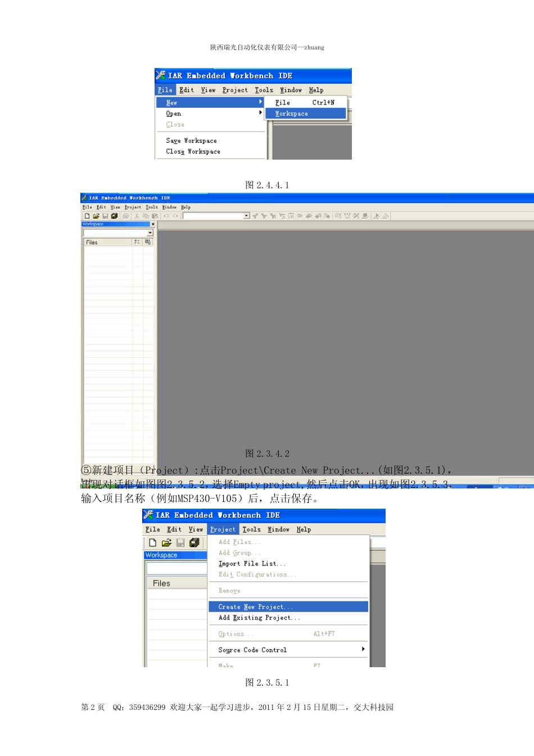Open workspace configuration dropdown in middle screenshot
This screenshot has height=756, width=534.
150,233
